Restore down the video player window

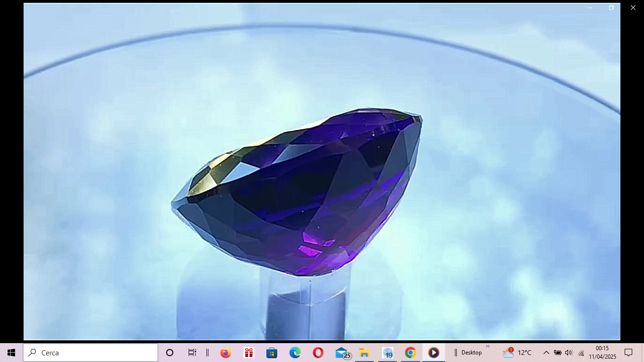point(611,8)
